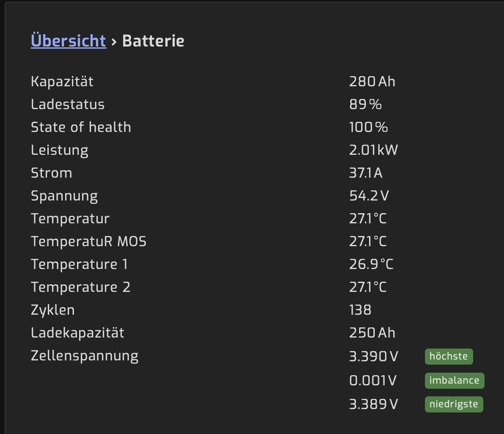Screen dimensions: 504x434
Task: Click the Spannung 54.2 V value
Action: point(369,196)
